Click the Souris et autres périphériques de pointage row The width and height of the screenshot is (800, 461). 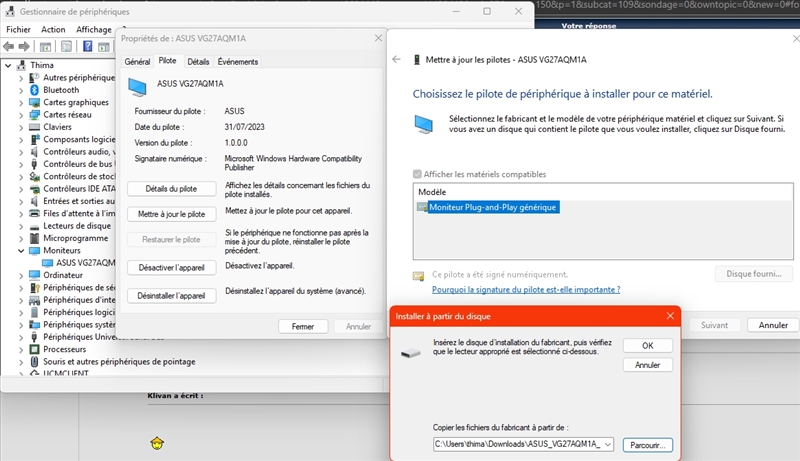pos(119,362)
